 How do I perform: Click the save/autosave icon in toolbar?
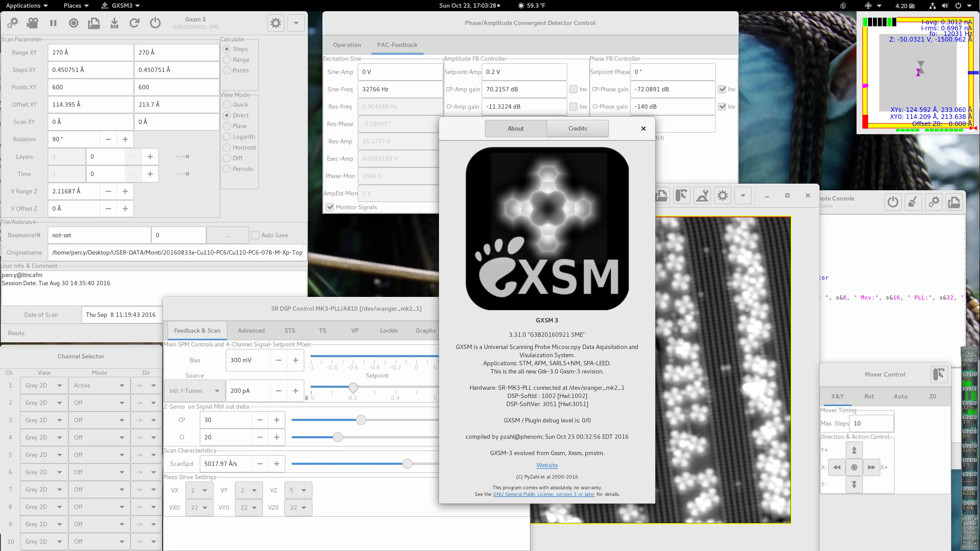pyautogui.click(x=115, y=23)
